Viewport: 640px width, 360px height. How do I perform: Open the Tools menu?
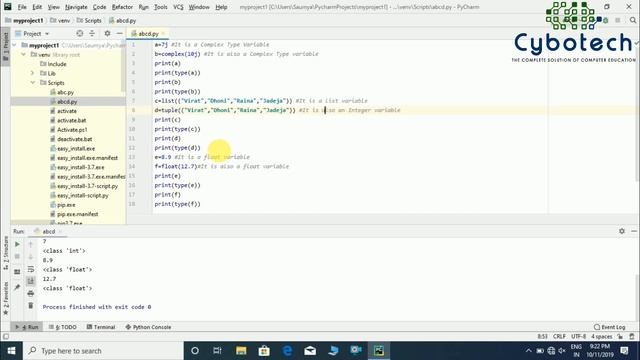point(160,7)
